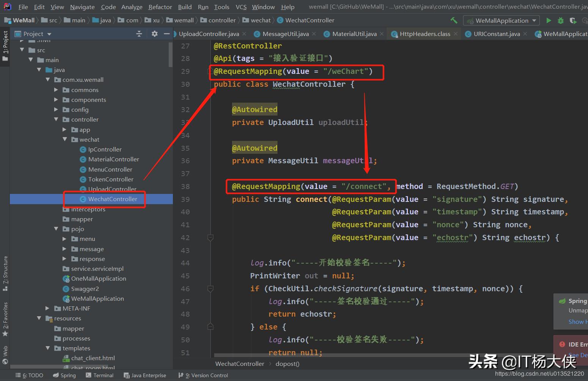Expand the commons package folder
Image resolution: width=588 pixels, height=381 pixels.
56,90
